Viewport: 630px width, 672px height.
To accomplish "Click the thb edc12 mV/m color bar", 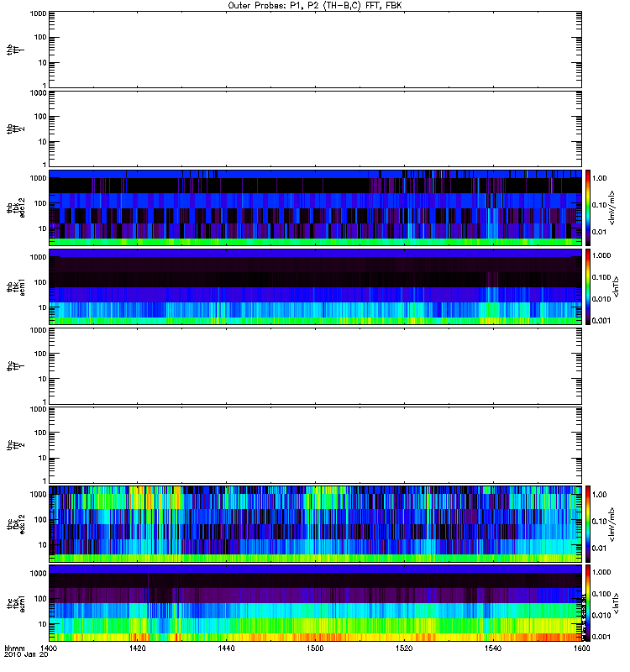I will [588, 207].
